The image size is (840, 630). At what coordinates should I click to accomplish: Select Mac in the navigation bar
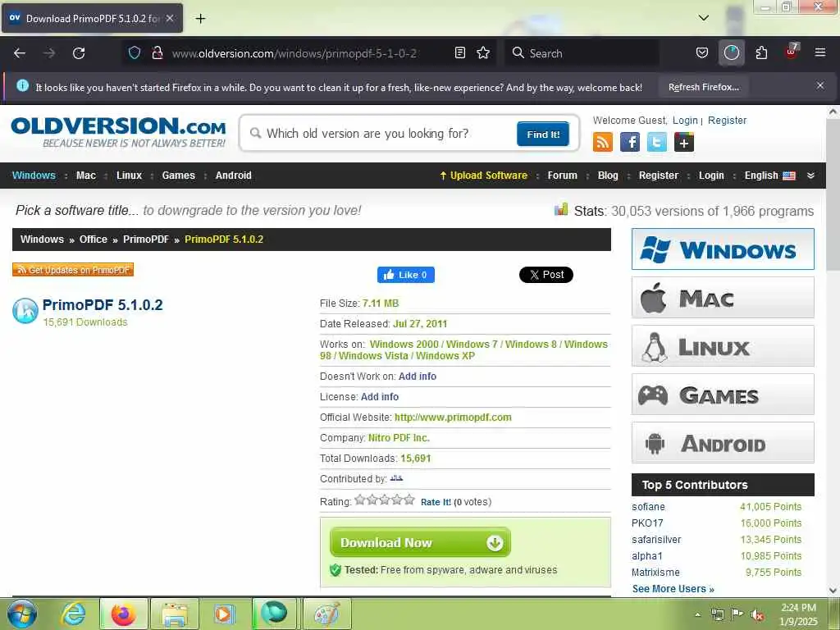coord(85,176)
